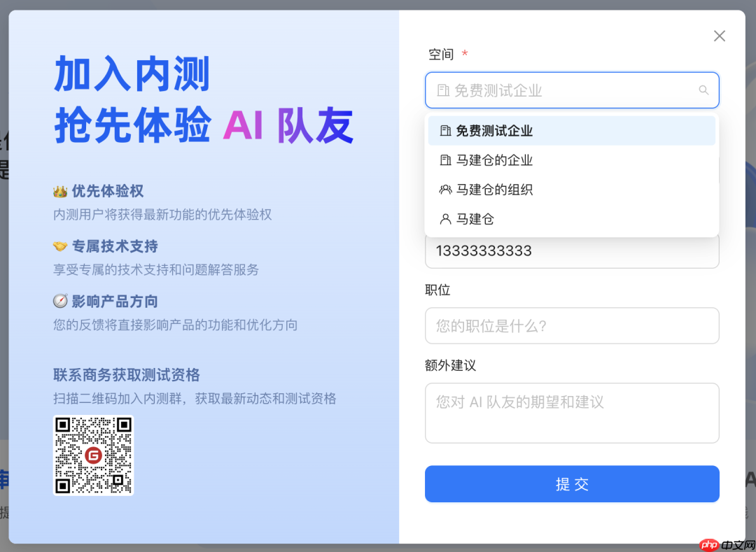Click the 额外建议 suggestions text area
Viewport: 756px width, 552px height.
(572, 413)
